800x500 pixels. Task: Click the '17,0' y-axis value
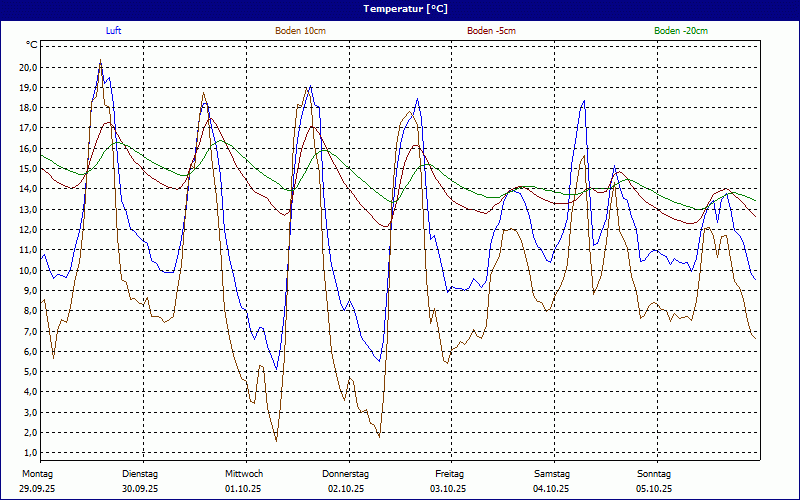[28, 128]
